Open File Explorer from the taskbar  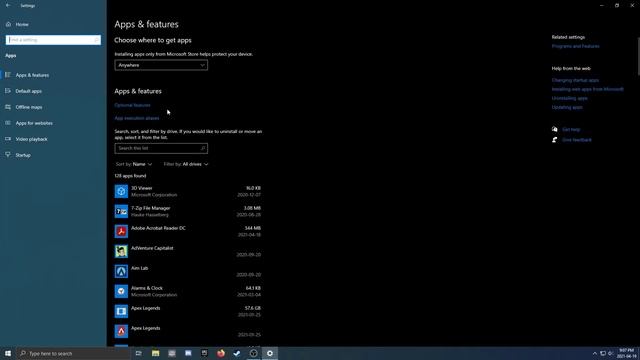pos(156,353)
